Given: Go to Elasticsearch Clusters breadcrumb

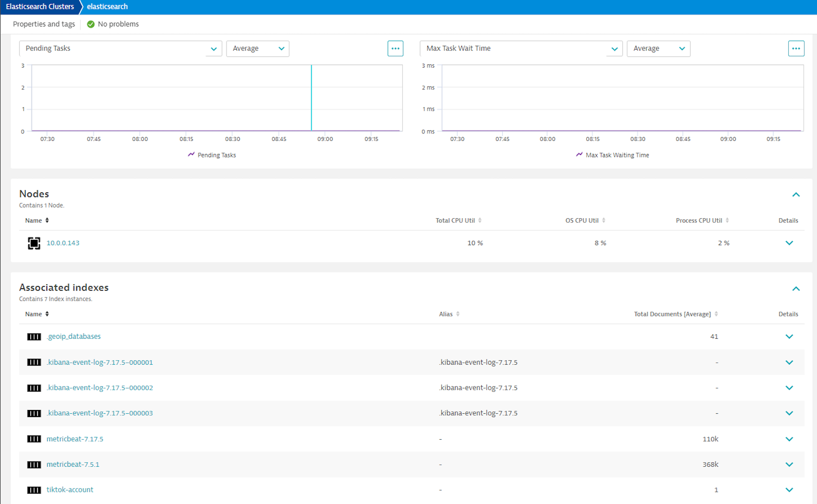Looking at the screenshot, I should pos(40,7).
